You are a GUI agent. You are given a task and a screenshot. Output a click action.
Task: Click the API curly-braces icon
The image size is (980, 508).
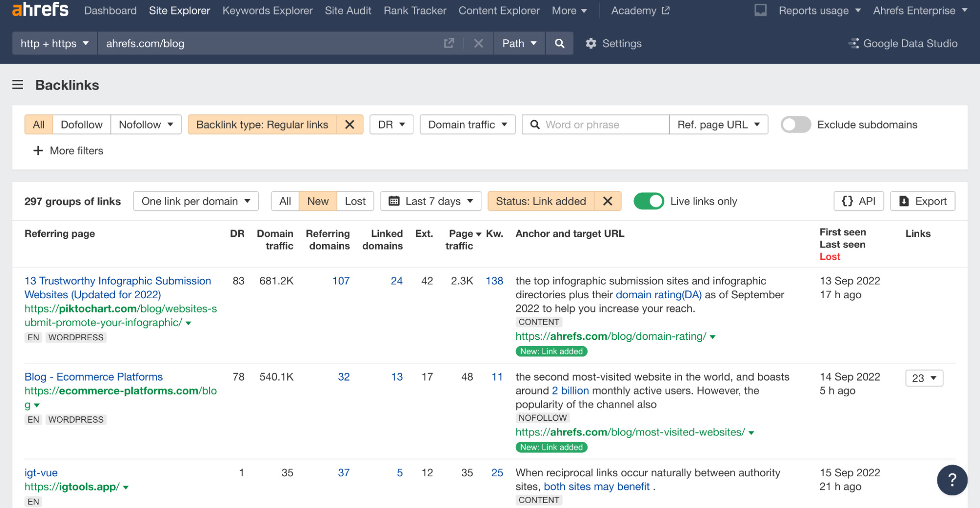pyautogui.click(x=847, y=201)
